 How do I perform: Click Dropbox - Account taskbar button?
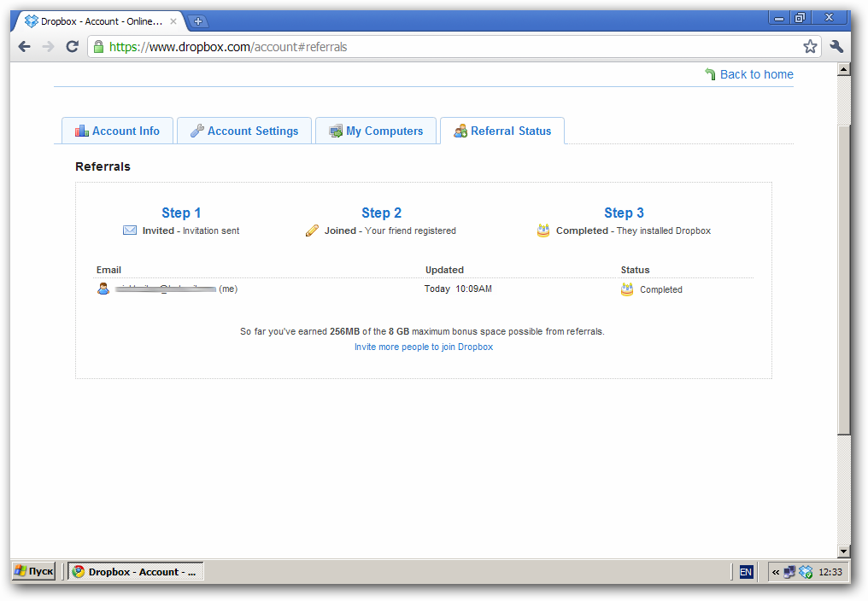point(136,571)
